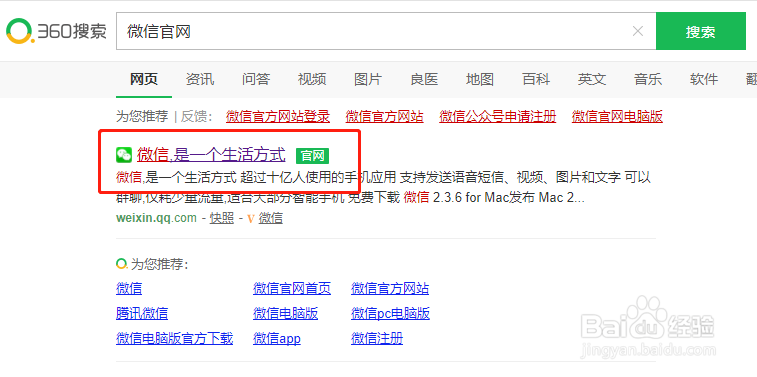Open the related search 微信pc电脑版
Image resolution: width=757 pixels, height=377 pixels.
coord(391,314)
